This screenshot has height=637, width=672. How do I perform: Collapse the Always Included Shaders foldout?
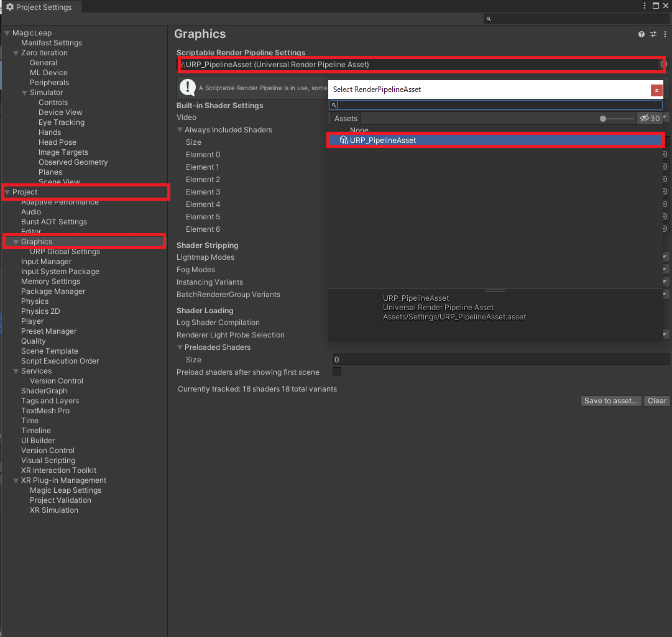(x=180, y=130)
